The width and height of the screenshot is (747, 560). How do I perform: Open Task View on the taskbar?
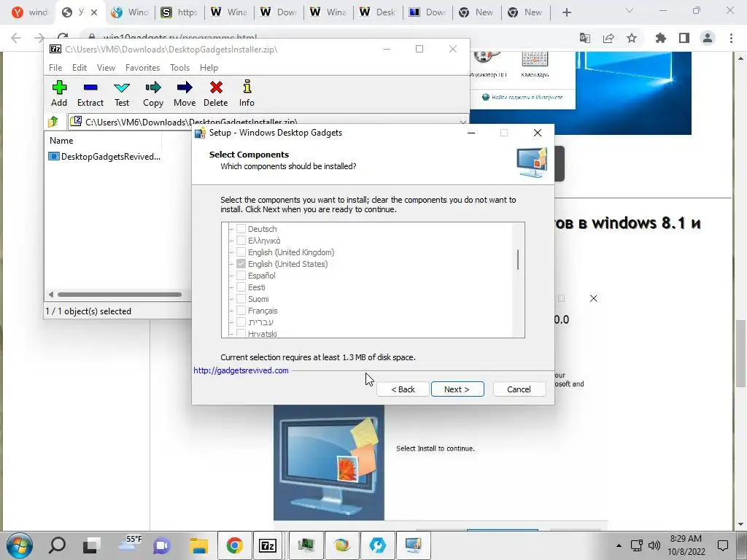[91, 545]
